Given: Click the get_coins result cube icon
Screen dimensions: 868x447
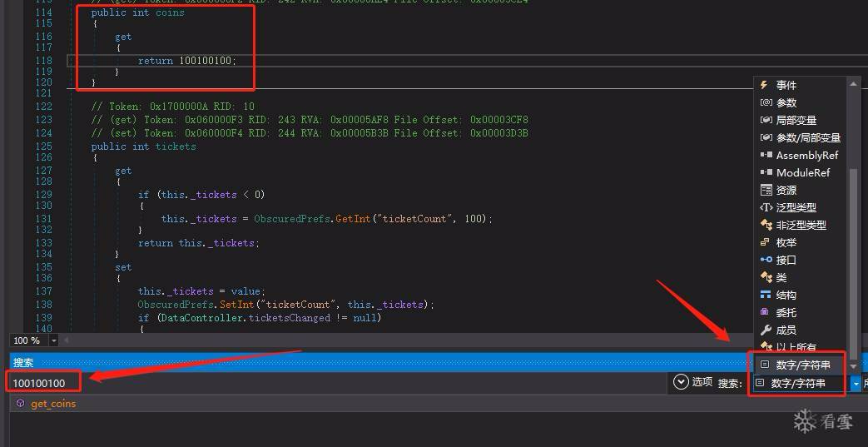Looking at the screenshot, I should (20, 404).
